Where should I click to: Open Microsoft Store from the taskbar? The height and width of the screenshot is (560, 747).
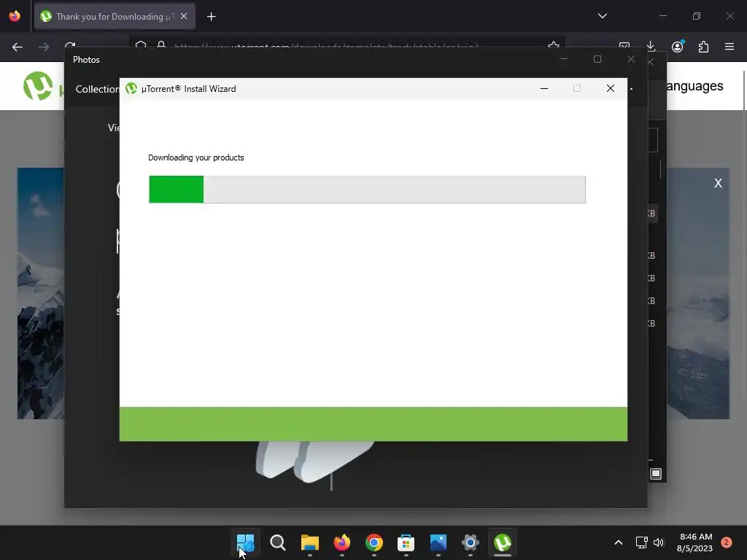406,542
